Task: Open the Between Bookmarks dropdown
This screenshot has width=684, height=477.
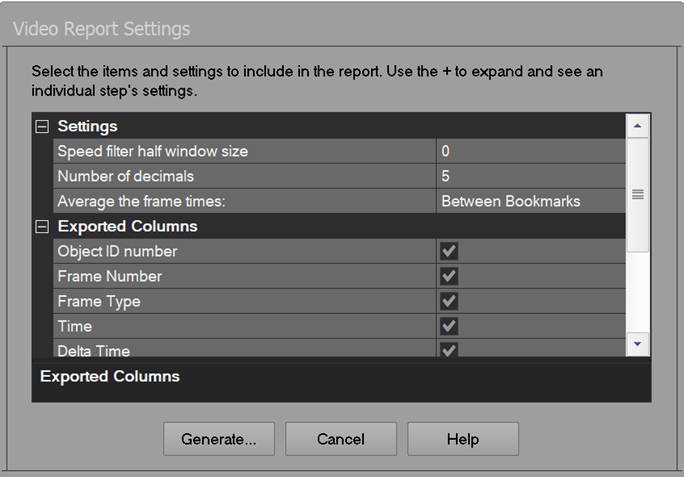Action: [x=530, y=201]
